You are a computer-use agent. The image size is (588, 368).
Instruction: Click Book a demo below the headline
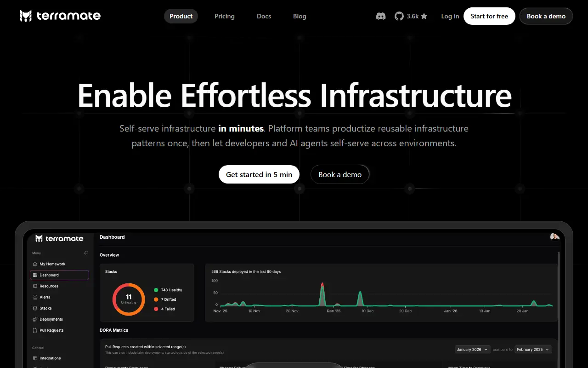click(340, 174)
